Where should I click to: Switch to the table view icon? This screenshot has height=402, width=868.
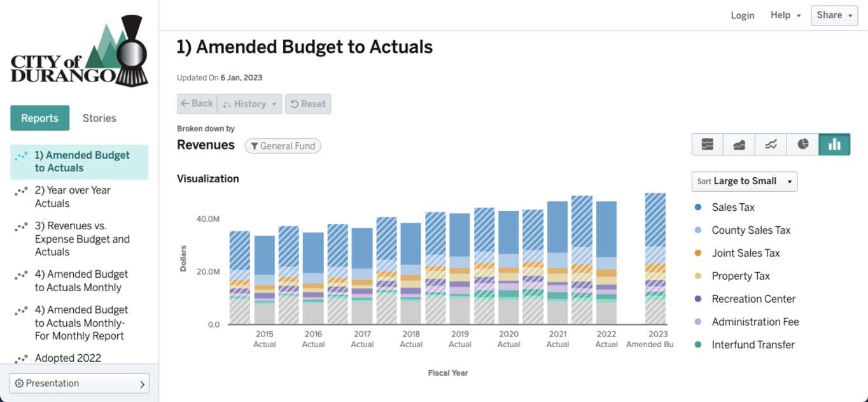pyautogui.click(x=708, y=145)
